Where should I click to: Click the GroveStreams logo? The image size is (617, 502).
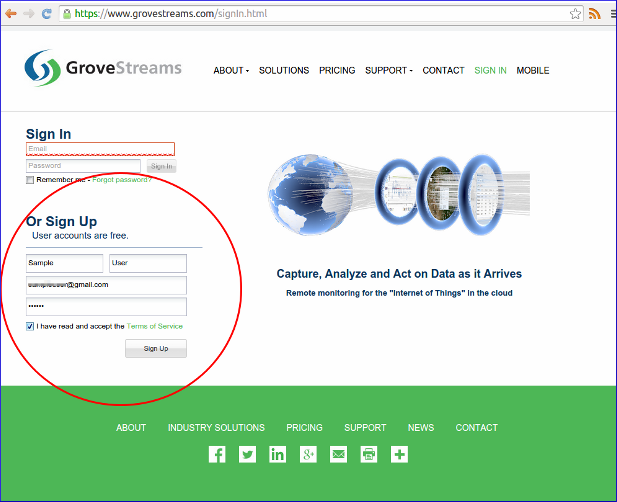pyautogui.click(x=104, y=69)
